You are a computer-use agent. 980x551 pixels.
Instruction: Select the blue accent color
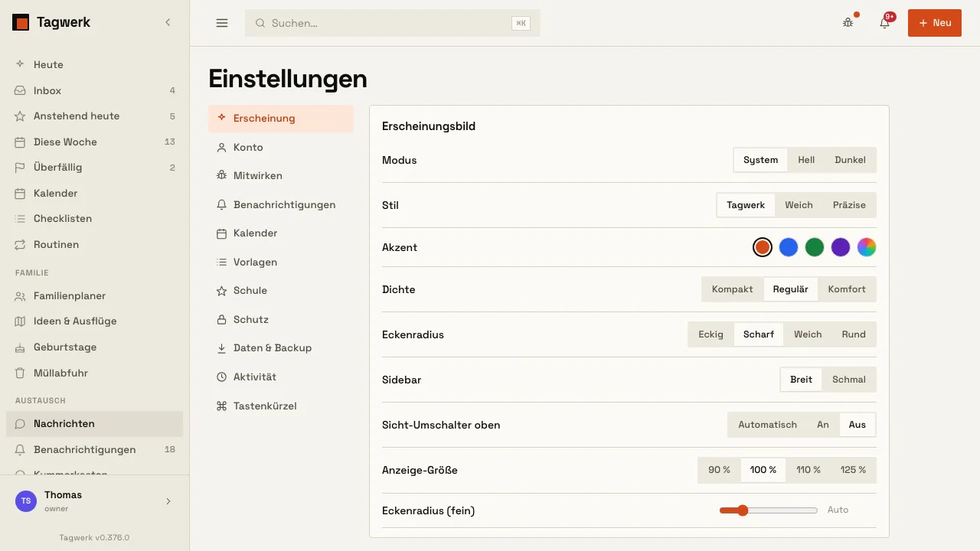789,247
